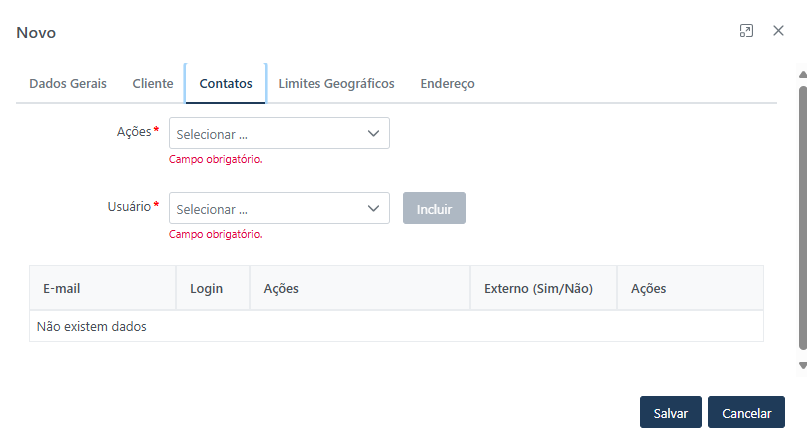Open the Endereço tab

(x=447, y=84)
